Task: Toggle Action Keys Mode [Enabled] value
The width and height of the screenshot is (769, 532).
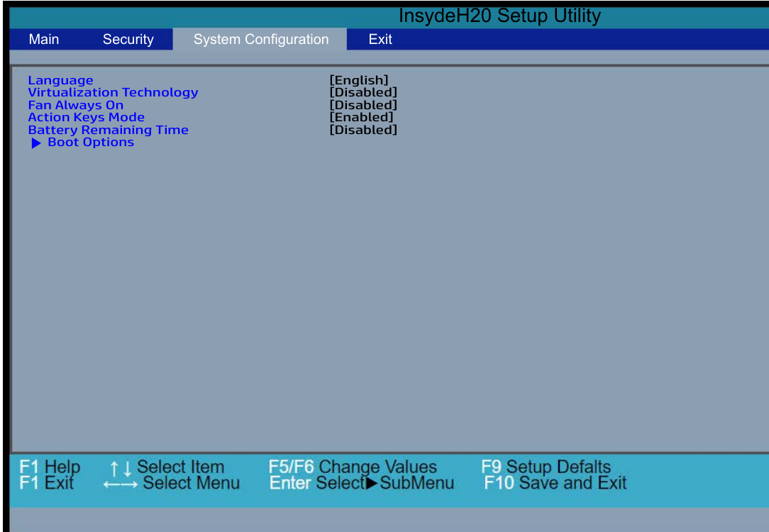Action: point(362,117)
